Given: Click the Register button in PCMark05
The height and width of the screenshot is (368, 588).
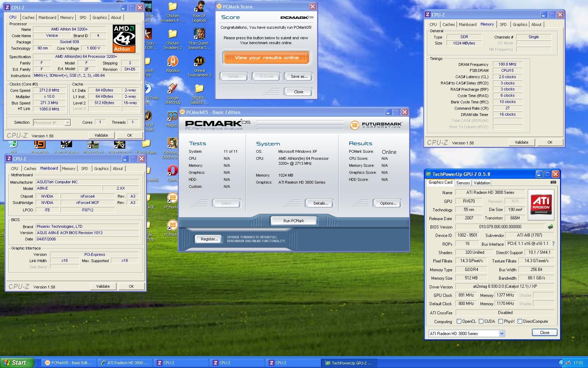Looking at the screenshot, I should coord(209,239).
